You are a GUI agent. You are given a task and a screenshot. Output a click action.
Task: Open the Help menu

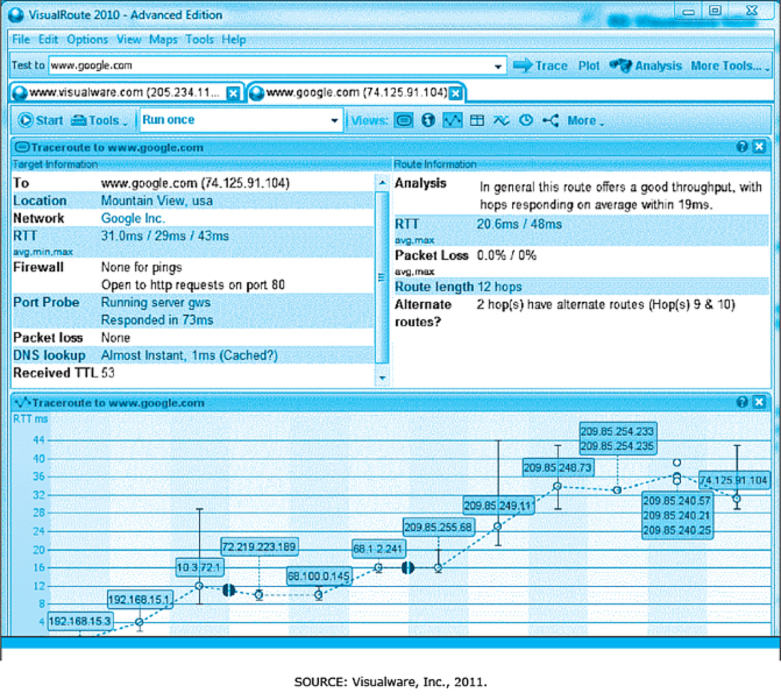[234, 40]
